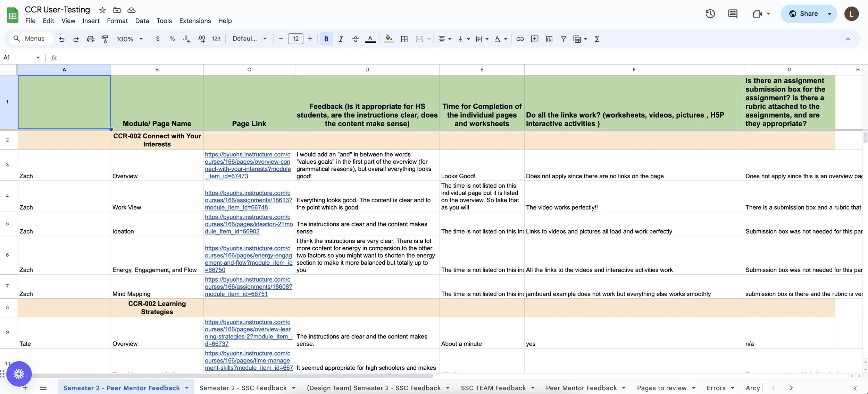Open text color picker
The height and width of the screenshot is (394, 868).
coord(370,39)
